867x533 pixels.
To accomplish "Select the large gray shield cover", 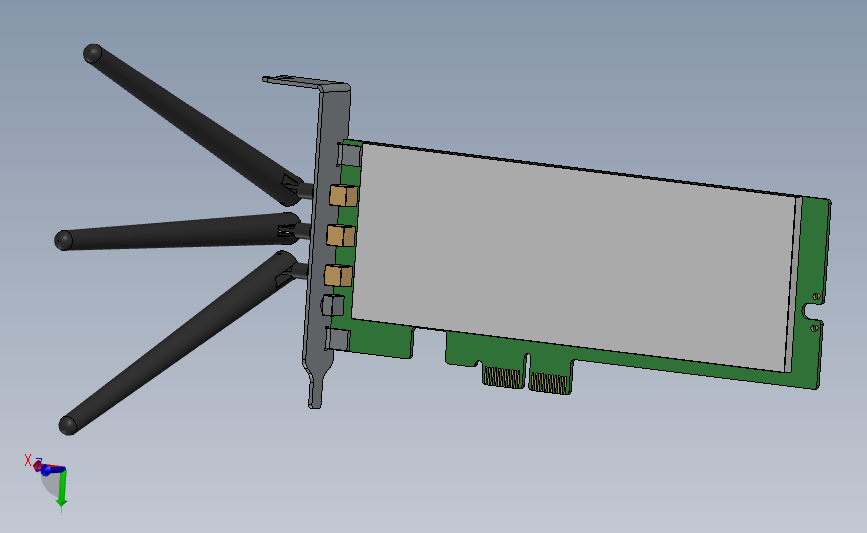I will (x=575, y=257).
